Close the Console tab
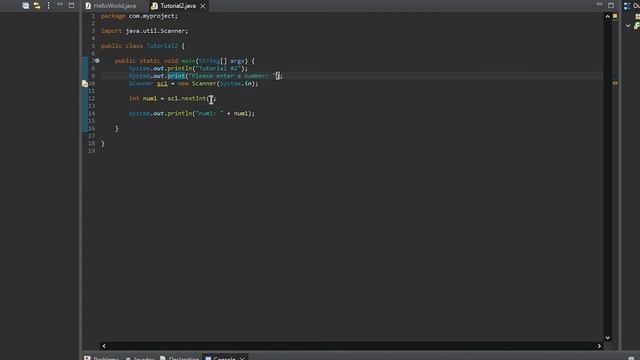The image size is (640, 360). point(242,358)
